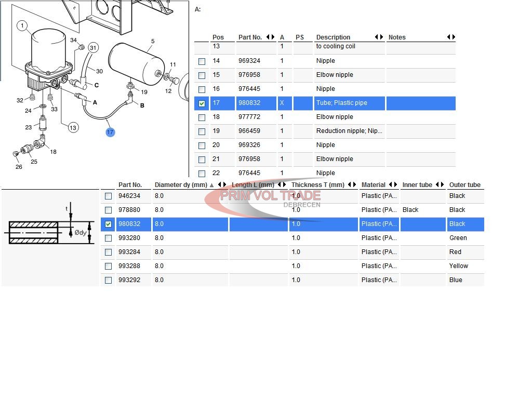Select part number 977772 in the list
The width and height of the screenshot is (532, 399).
tap(249, 117)
